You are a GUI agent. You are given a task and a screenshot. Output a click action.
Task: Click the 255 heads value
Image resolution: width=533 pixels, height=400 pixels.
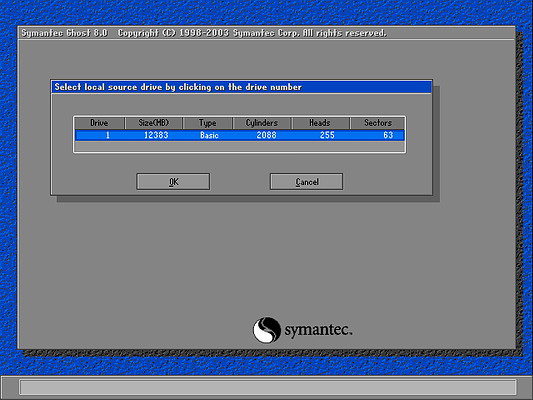point(327,135)
